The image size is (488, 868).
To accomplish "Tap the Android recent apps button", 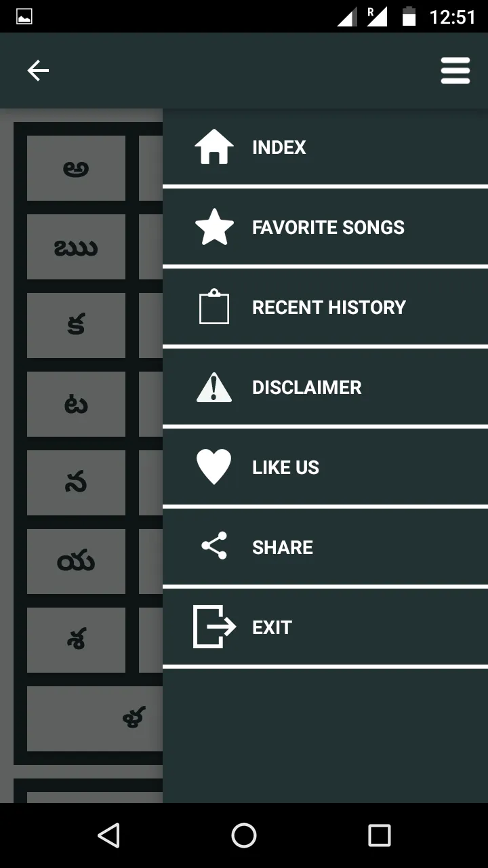I will tap(380, 835).
